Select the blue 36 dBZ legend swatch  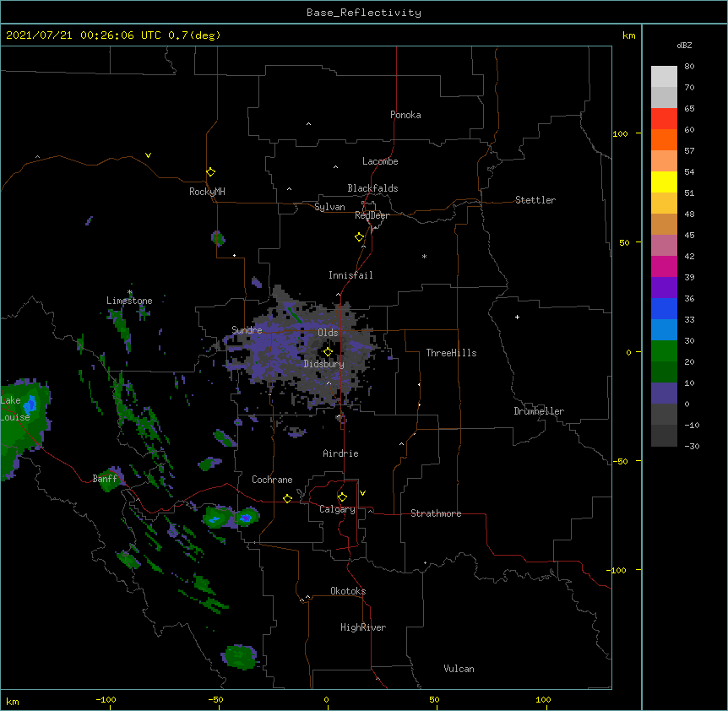tap(664, 308)
